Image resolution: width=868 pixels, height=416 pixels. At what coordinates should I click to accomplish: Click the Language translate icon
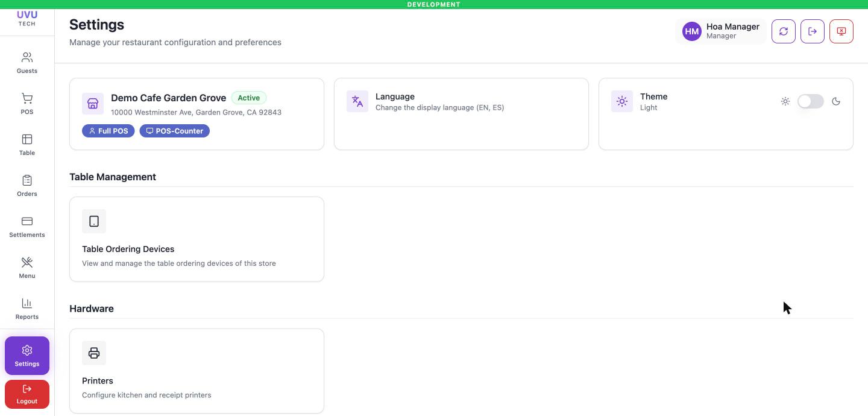tap(357, 101)
